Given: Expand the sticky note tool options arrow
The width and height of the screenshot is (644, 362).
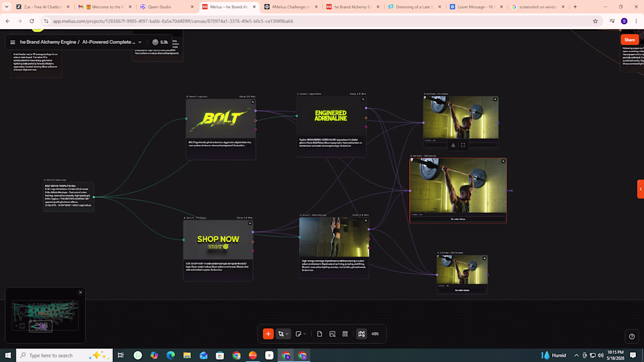Looking at the screenshot, I should (305, 334).
